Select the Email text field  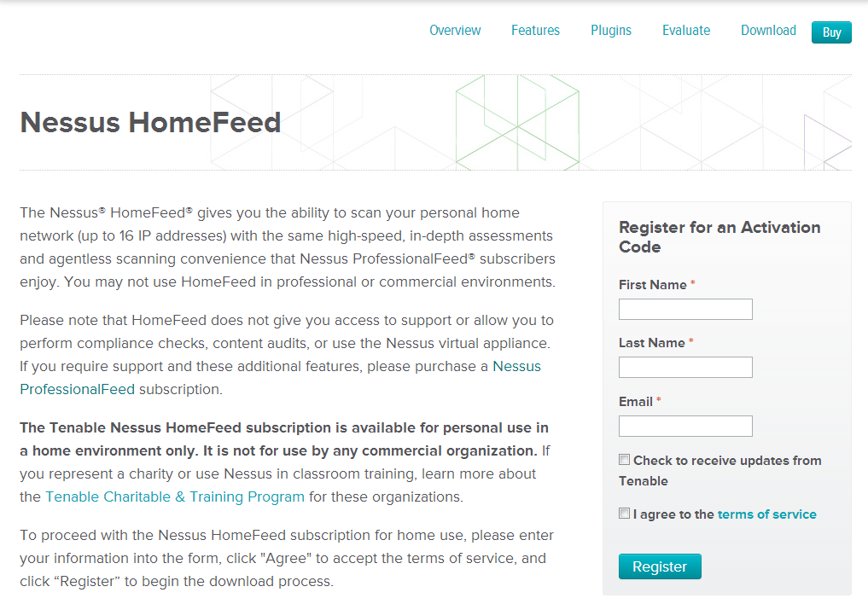pyautogui.click(x=685, y=426)
